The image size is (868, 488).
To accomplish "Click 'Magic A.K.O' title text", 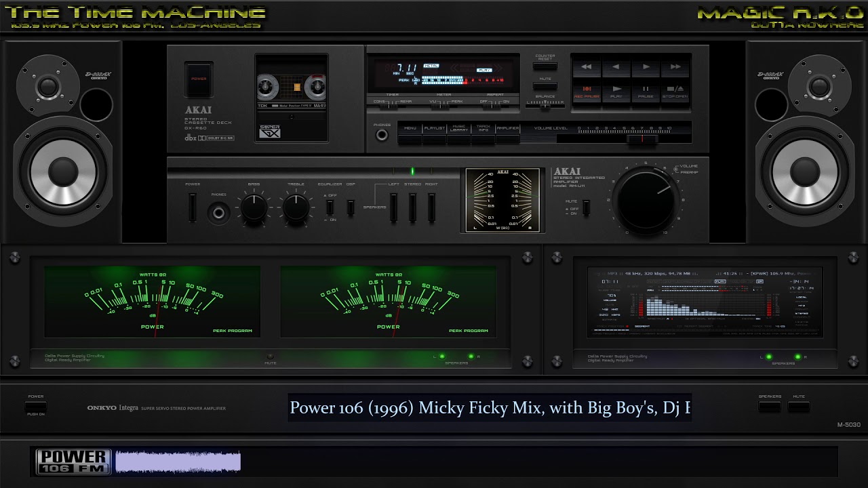I will [781, 13].
